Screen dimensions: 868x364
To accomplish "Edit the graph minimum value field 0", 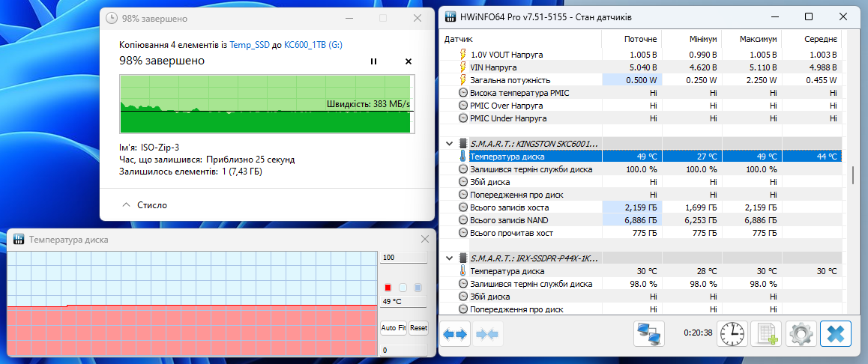I will coord(403,351).
